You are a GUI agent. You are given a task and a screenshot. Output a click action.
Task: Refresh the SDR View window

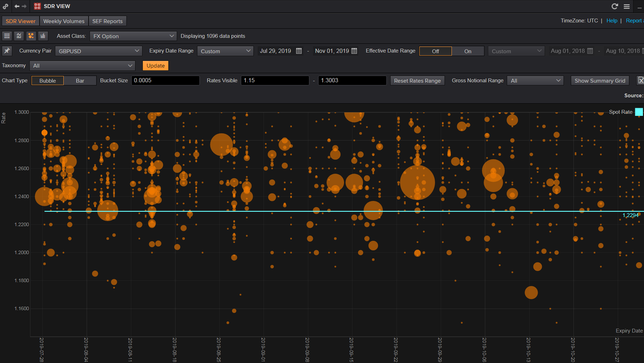click(x=614, y=6)
